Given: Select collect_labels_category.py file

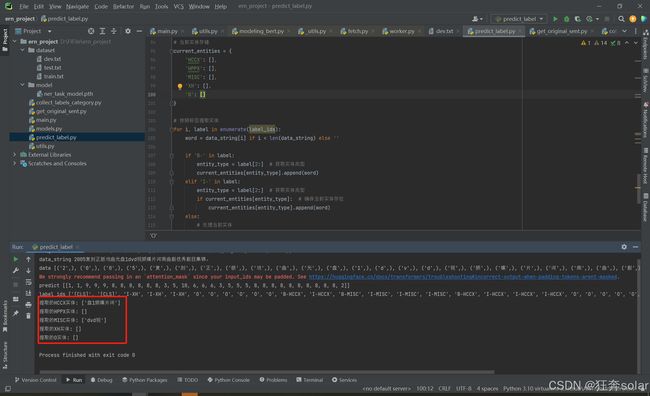Looking at the screenshot, I should [x=65, y=102].
